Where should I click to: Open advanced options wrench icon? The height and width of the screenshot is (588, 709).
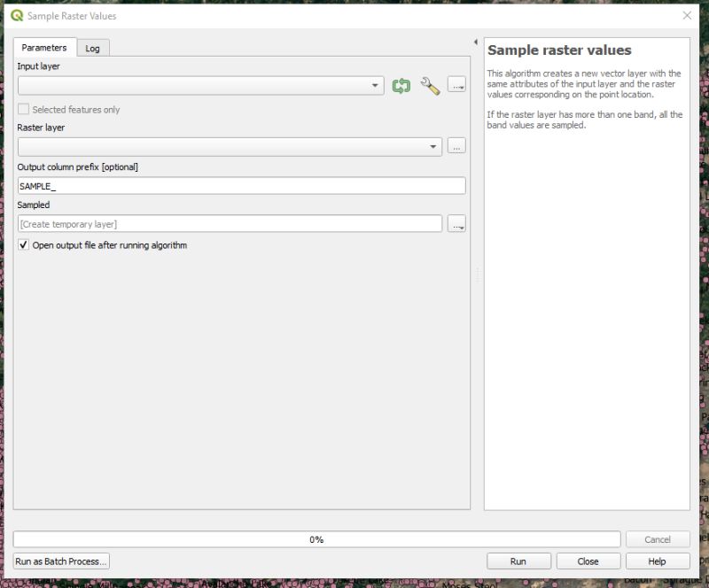[x=430, y=85]
